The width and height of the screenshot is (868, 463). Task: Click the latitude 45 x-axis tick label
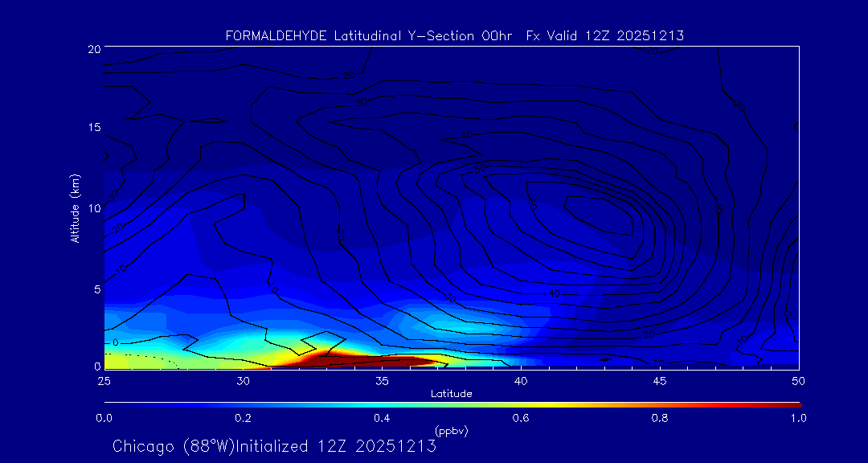(660, 380)
